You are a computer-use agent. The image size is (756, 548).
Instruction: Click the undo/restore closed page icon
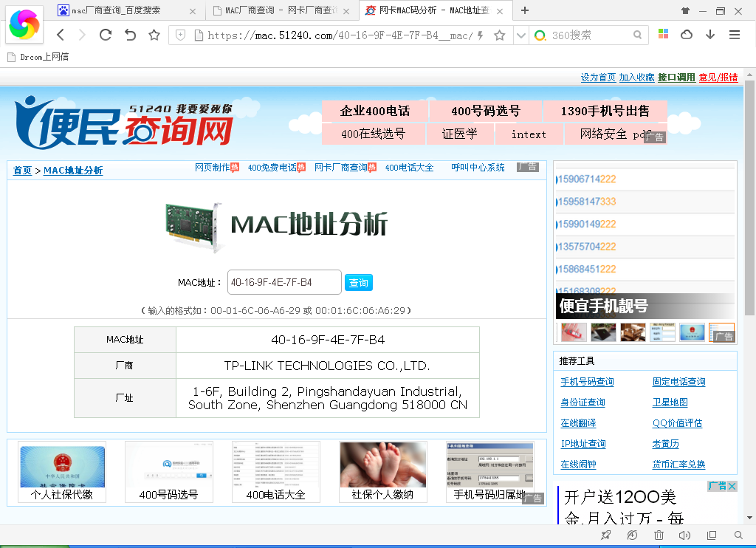pos(130,35)
